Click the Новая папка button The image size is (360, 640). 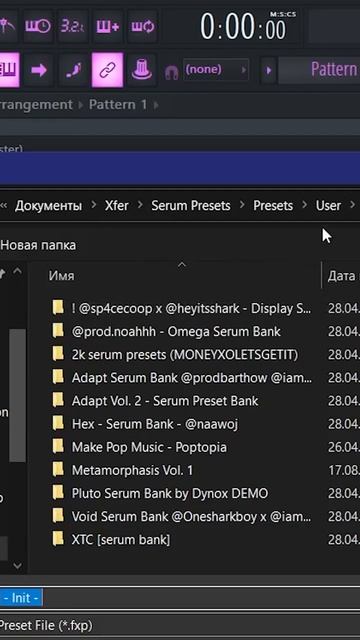point(38,245)
